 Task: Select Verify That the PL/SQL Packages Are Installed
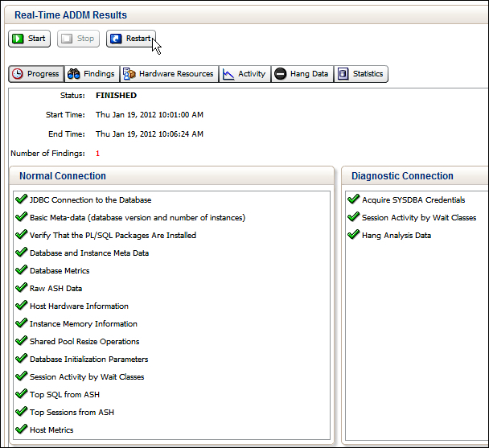[113, 236]
